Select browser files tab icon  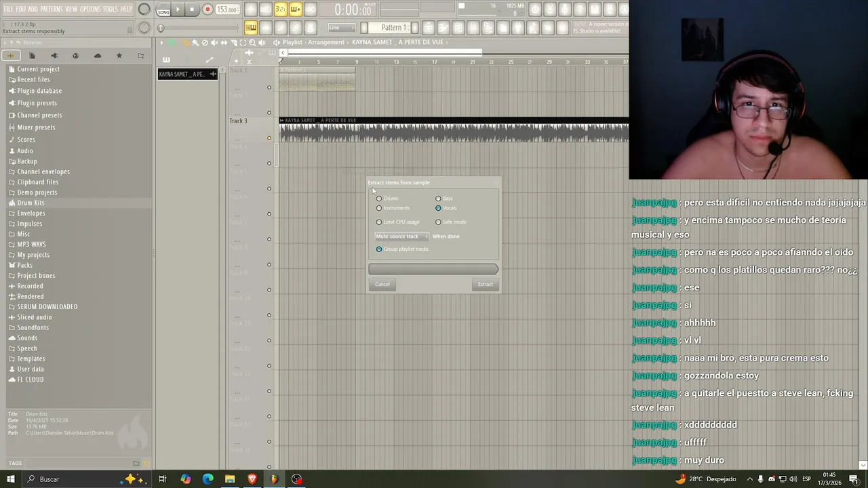32,56
